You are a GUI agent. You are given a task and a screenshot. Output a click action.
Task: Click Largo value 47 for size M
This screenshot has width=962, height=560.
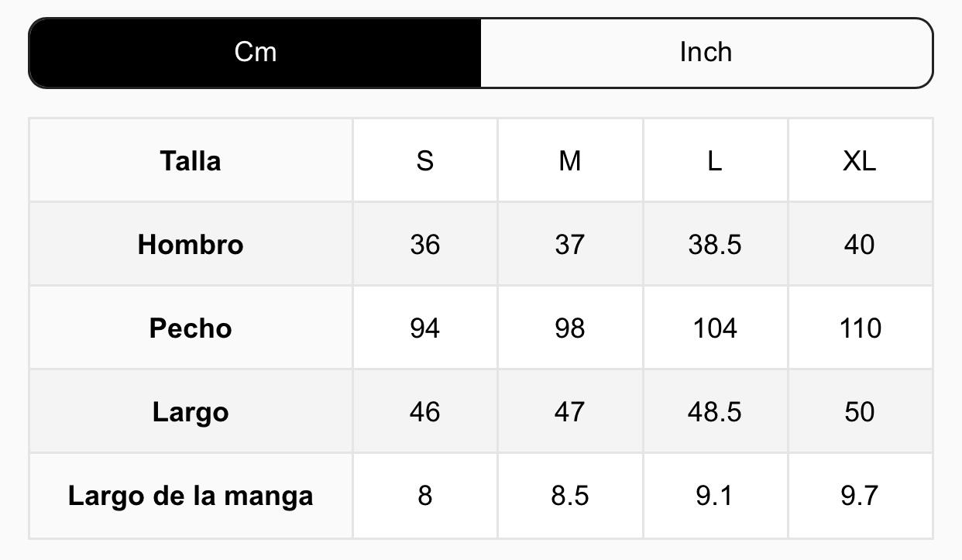click(x=569, y=412)
